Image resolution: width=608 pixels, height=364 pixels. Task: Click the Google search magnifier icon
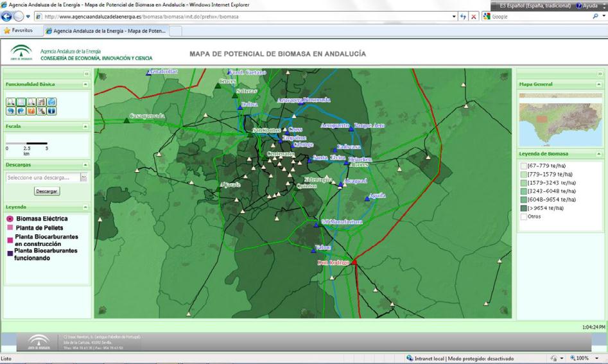596,17
